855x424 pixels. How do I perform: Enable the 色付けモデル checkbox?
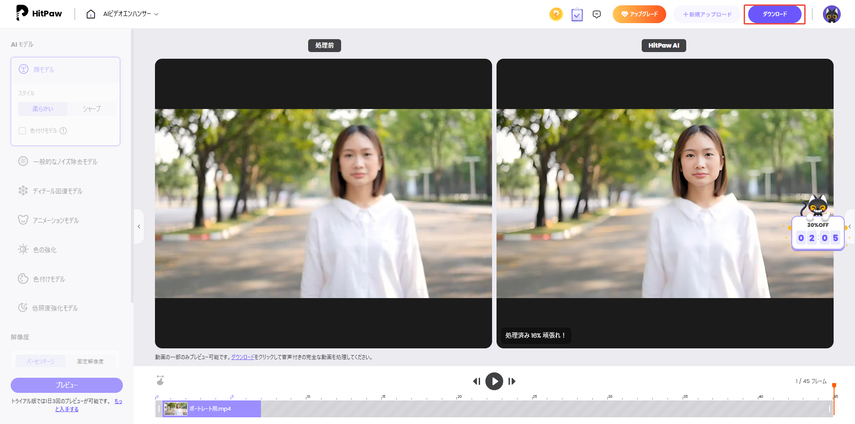coord(22,131)
